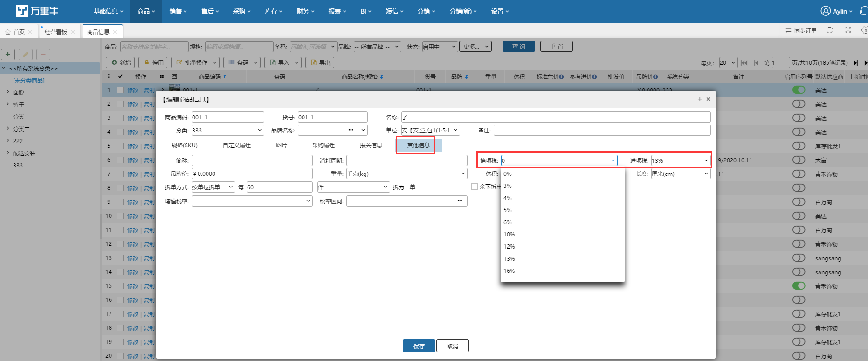Screen dimensions: 868x361
Task: Toggle the serial number switch for 大富 row
Action: coord(799,160)
